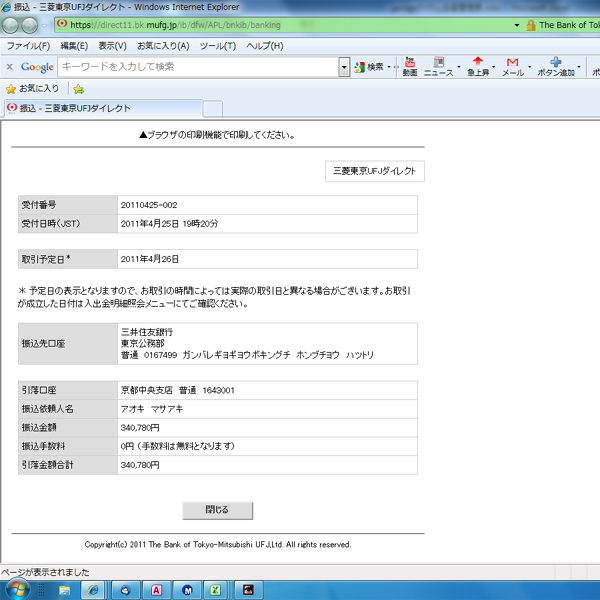Open the ヘルプ(H) menu
The image size is (600, 600).
[x=265, y=46]
